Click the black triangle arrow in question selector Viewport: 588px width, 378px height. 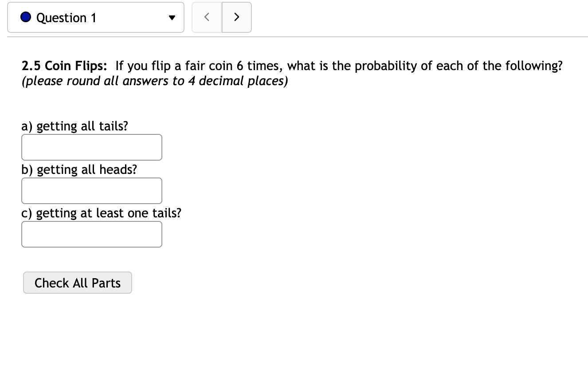(x=171, y=18)
